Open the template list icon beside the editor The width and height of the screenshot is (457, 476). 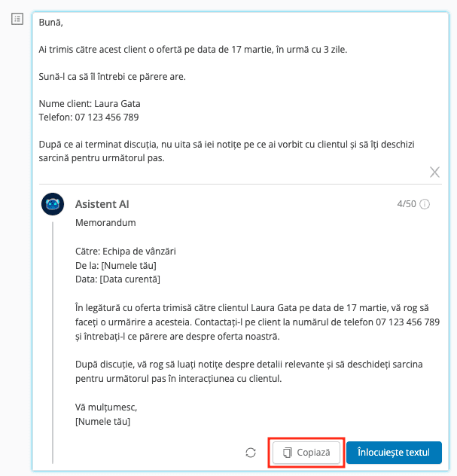(17, 19)
